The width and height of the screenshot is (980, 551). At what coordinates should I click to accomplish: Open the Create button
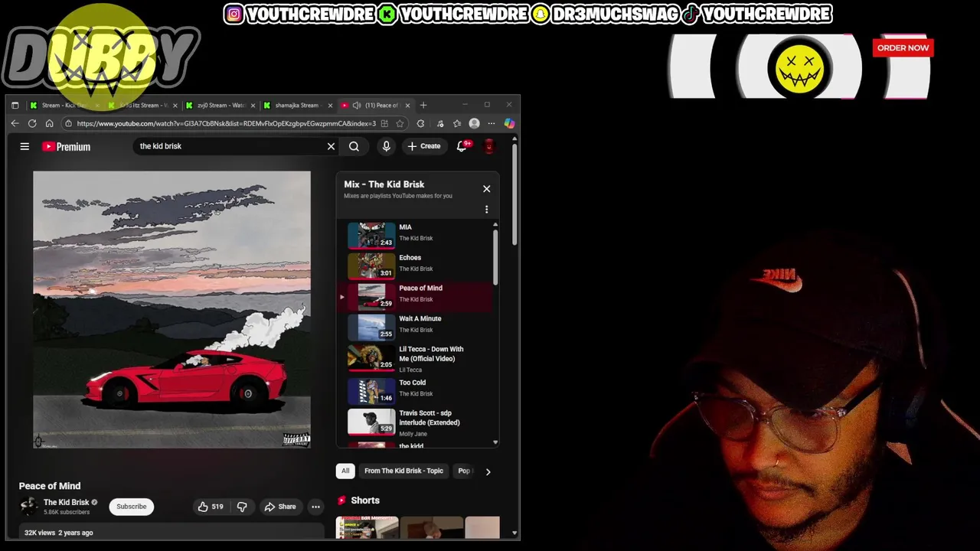[x=424, y=146]
